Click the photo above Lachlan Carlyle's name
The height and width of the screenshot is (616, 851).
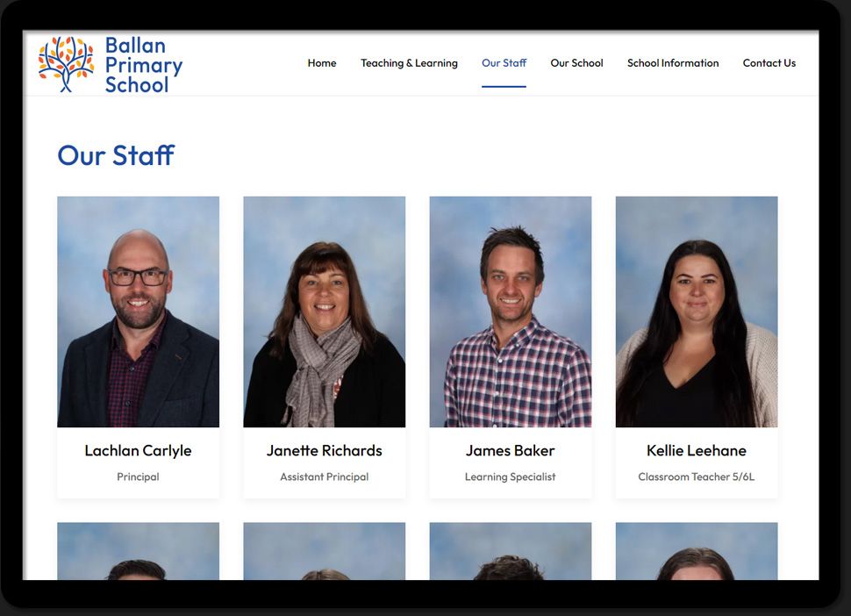(139, 312)
